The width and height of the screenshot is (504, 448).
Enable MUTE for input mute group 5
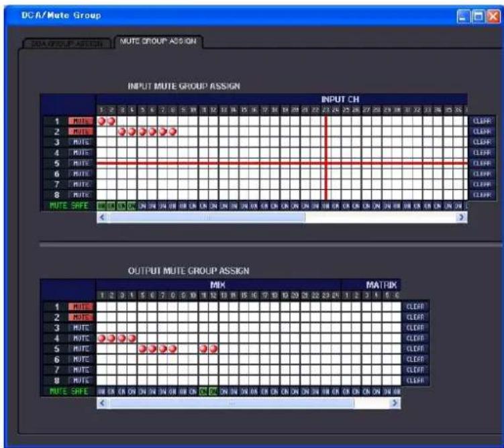81,164
